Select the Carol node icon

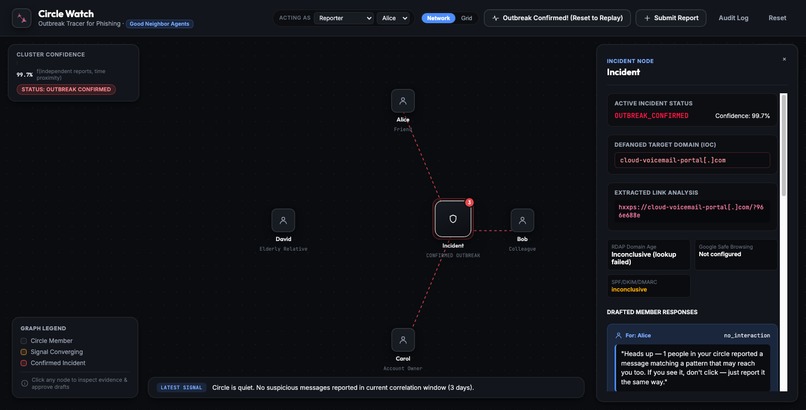(403, 340)
